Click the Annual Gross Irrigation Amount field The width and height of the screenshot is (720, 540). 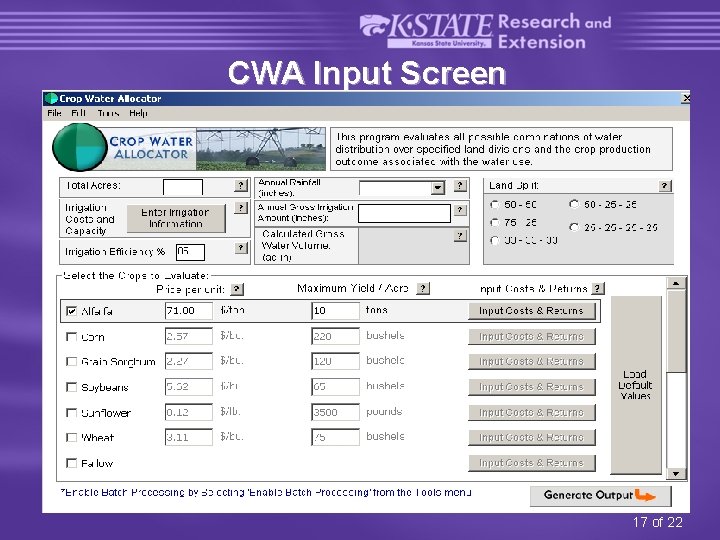coord(404,214)
